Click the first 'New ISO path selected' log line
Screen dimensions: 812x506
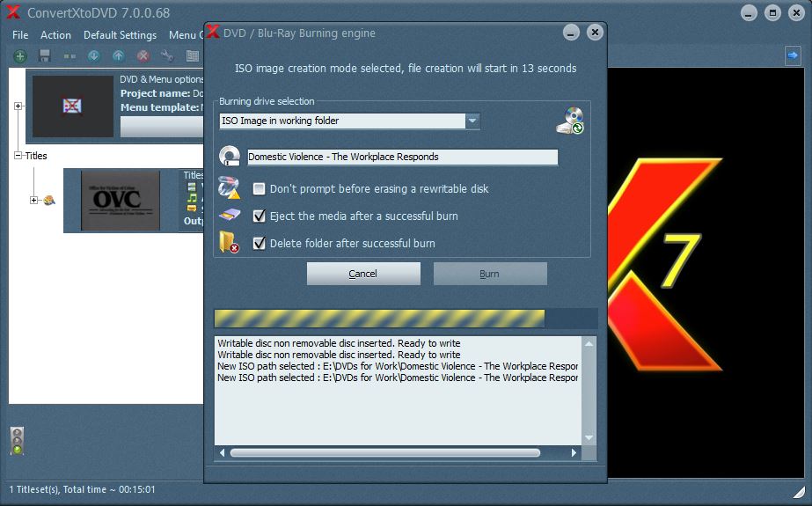click(398, 366)
